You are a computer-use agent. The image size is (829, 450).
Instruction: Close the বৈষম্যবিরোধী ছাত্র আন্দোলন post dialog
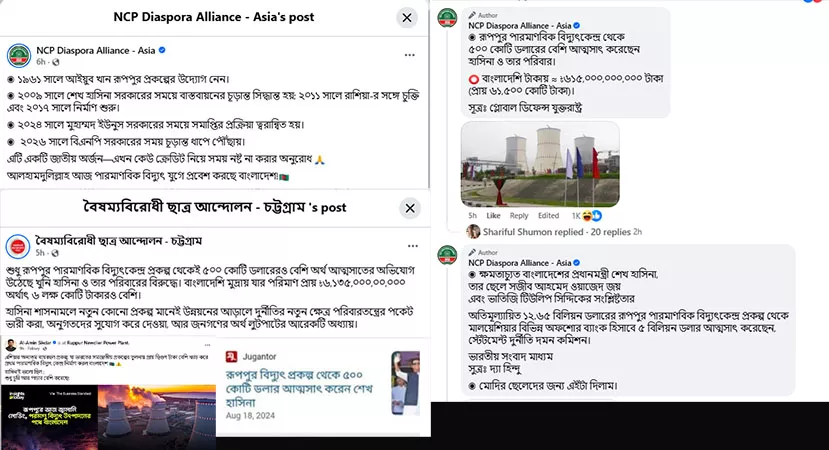click(410, 208)
